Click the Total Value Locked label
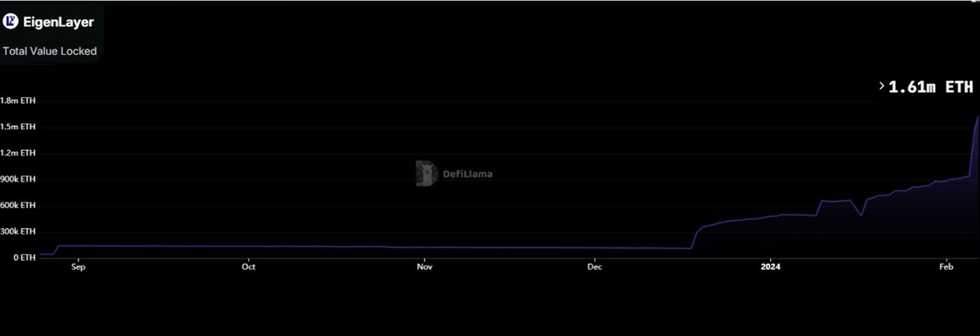This screenshot has height=336, width=980. 50,51
